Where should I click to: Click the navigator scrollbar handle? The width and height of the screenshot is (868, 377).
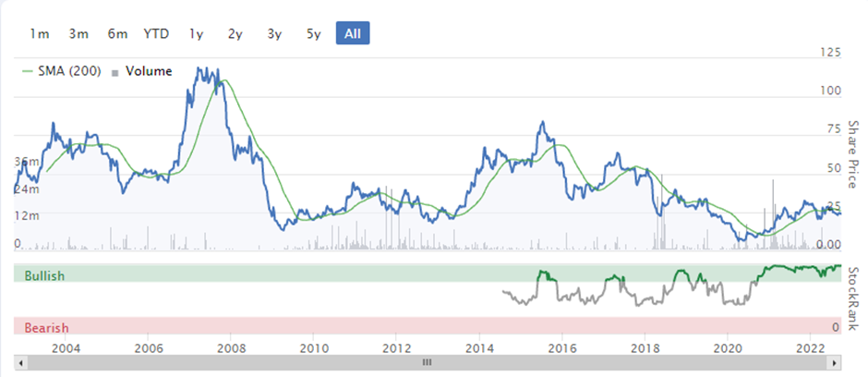[x=427, y=362]
